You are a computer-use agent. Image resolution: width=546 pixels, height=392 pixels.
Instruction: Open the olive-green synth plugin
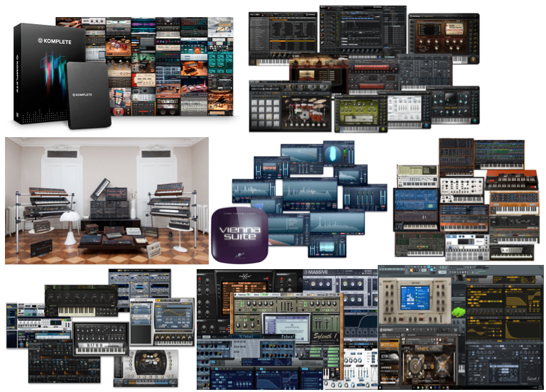(x=361, y=114)
